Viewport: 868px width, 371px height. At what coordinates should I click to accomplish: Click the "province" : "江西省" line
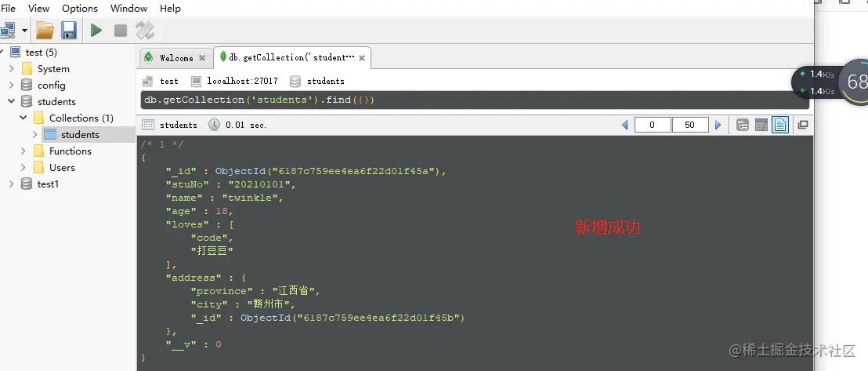point(255,291)
